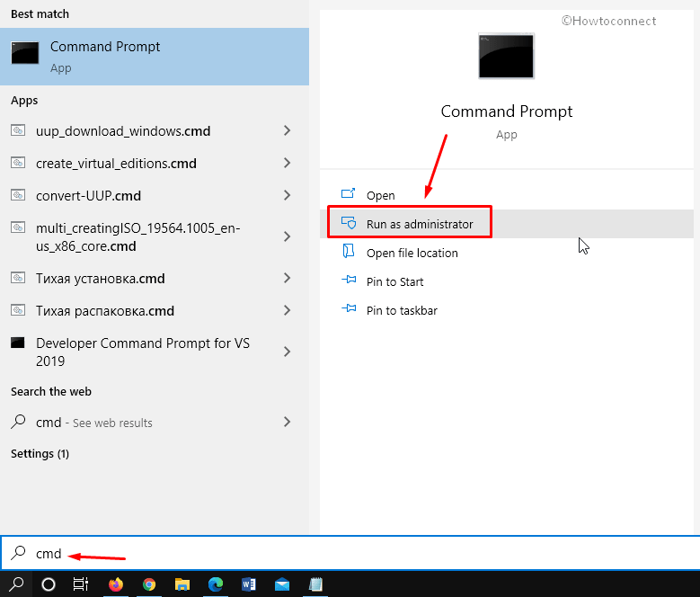Expand options for convert-UUP.cmd

[287, 195]
